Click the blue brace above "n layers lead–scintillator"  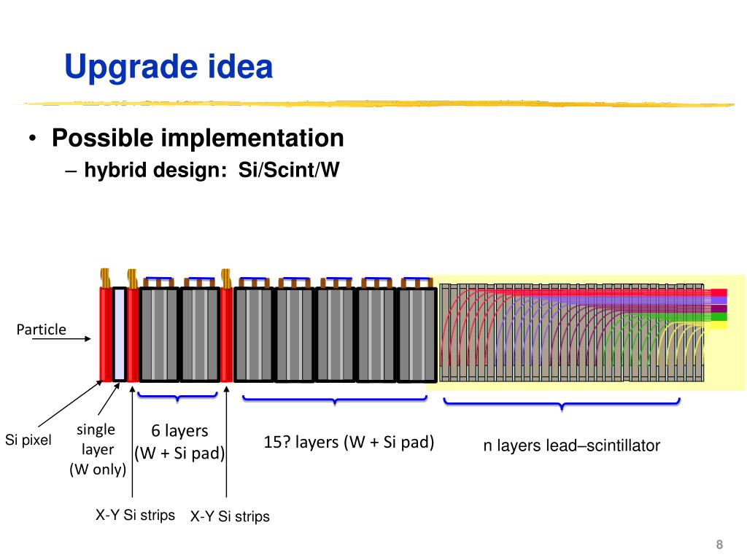click(x=562, y=404)
